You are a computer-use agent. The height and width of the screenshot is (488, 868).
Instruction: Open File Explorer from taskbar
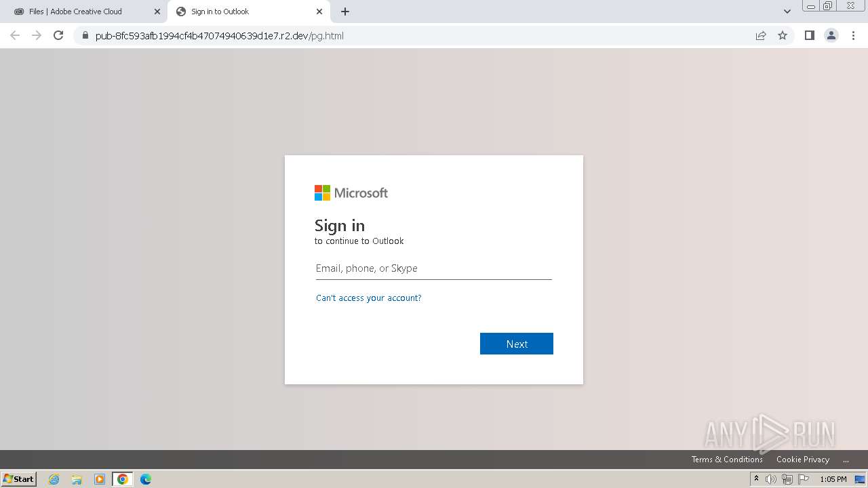77,479
